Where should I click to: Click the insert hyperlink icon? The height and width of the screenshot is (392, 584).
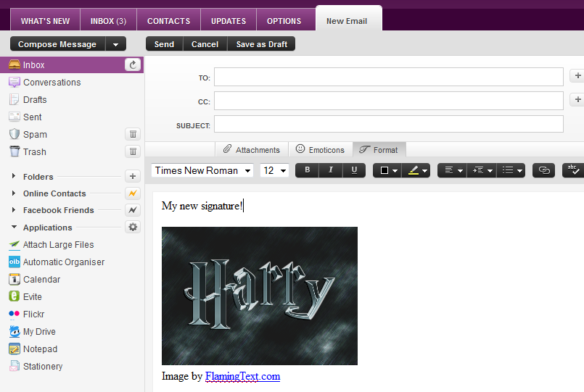coord(543,170)
